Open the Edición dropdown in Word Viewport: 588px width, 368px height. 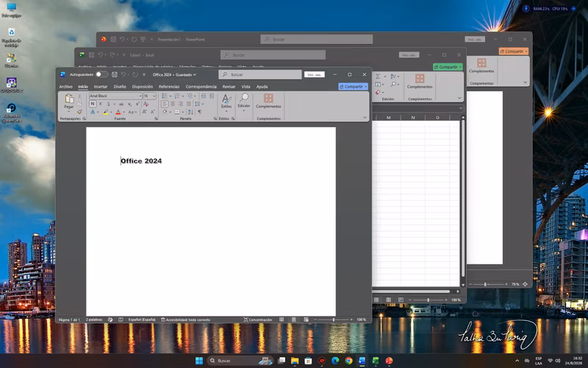[x=244, y=102]
